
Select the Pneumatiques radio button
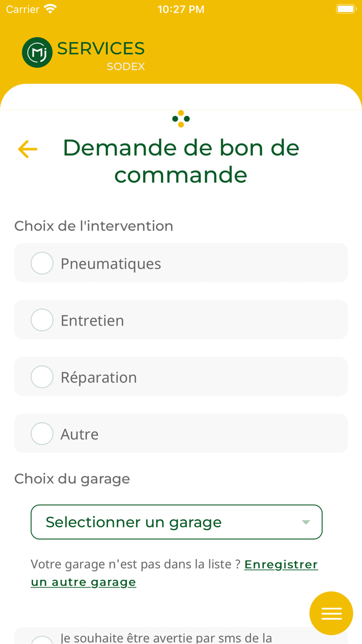pyautogui.click(x=42, y=263)
